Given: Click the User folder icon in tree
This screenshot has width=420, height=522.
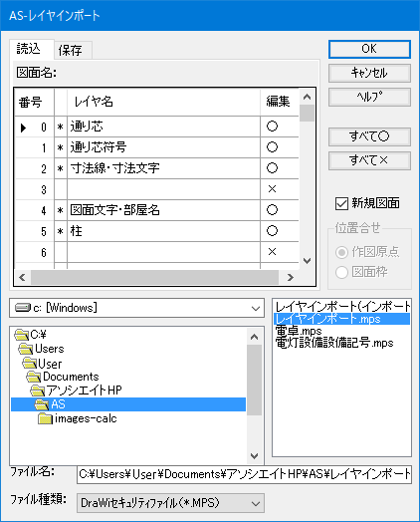Looking at the screenshot, I should (30, 363).
